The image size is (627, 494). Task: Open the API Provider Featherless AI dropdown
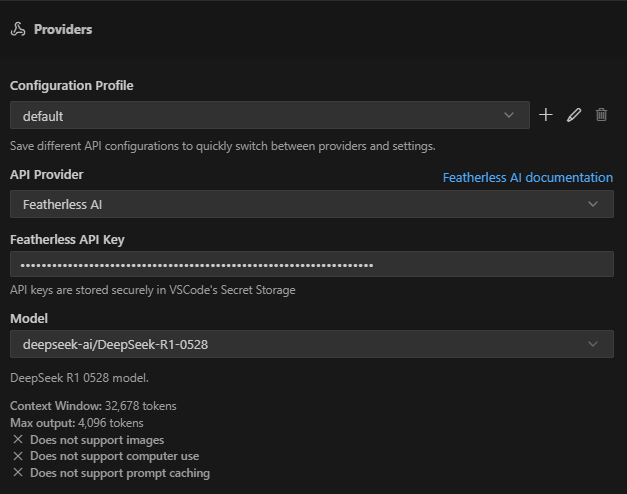click(312, 204)
